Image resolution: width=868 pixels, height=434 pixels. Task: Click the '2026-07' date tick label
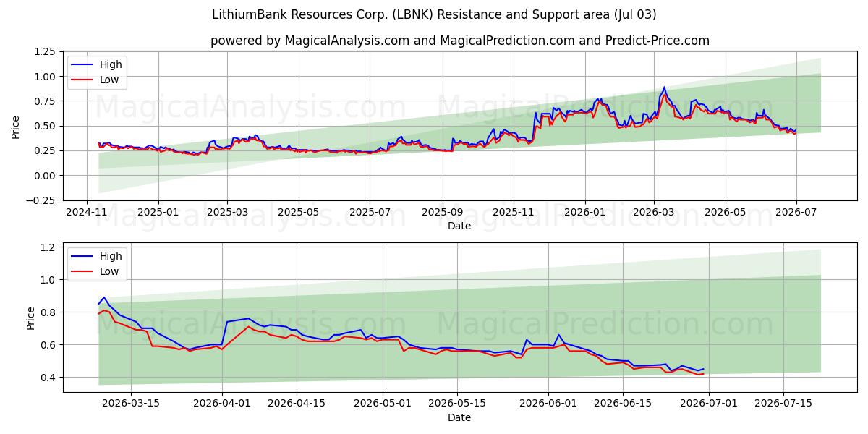point(796,213)
